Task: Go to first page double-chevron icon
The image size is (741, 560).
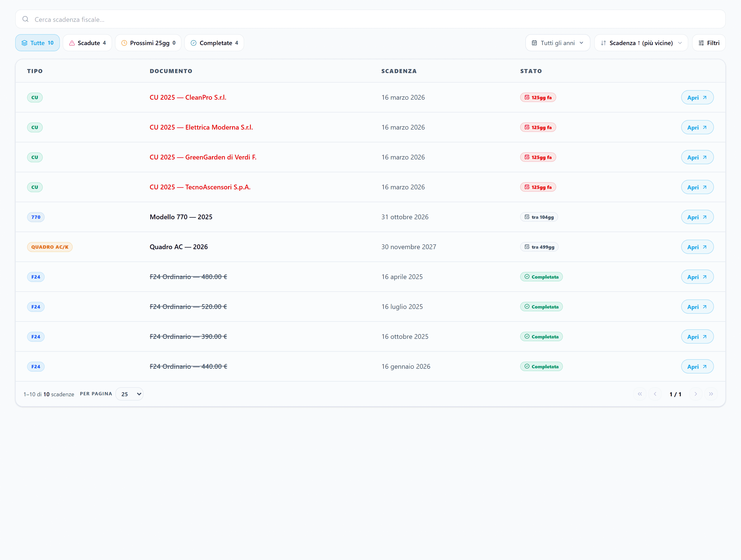Action: (x=640, y=394)
